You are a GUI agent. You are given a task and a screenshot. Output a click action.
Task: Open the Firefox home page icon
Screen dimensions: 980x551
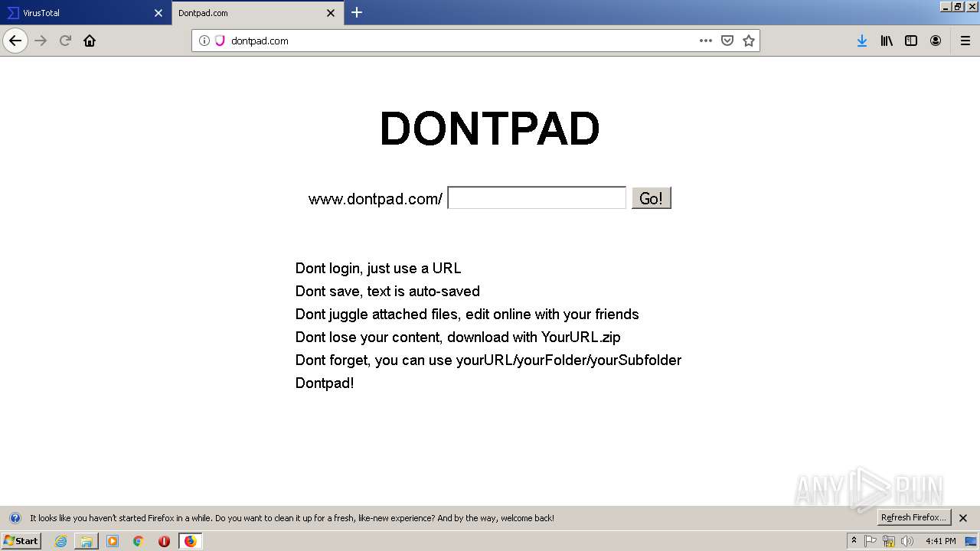coord(90,41)
